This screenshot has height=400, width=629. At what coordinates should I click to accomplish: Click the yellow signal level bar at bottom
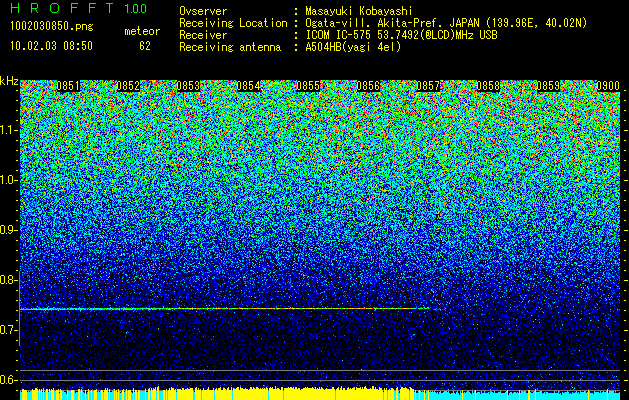pyautogui.click(x=219, y=394)
